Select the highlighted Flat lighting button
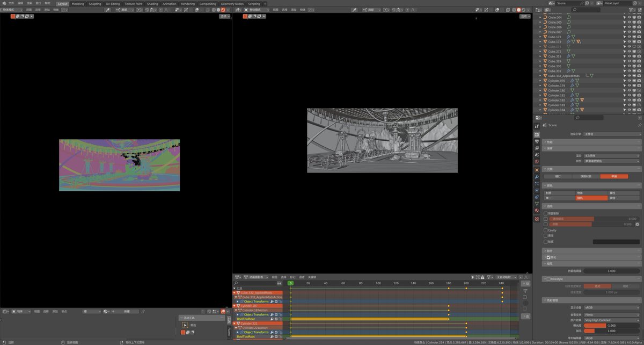The image size is (644, 345). 614,176
